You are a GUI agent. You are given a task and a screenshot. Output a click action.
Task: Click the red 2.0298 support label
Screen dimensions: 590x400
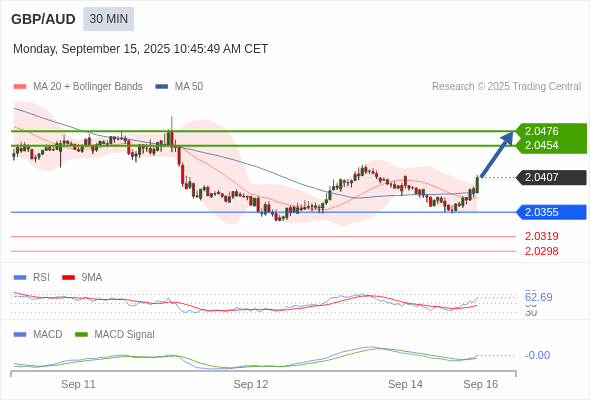541,251
